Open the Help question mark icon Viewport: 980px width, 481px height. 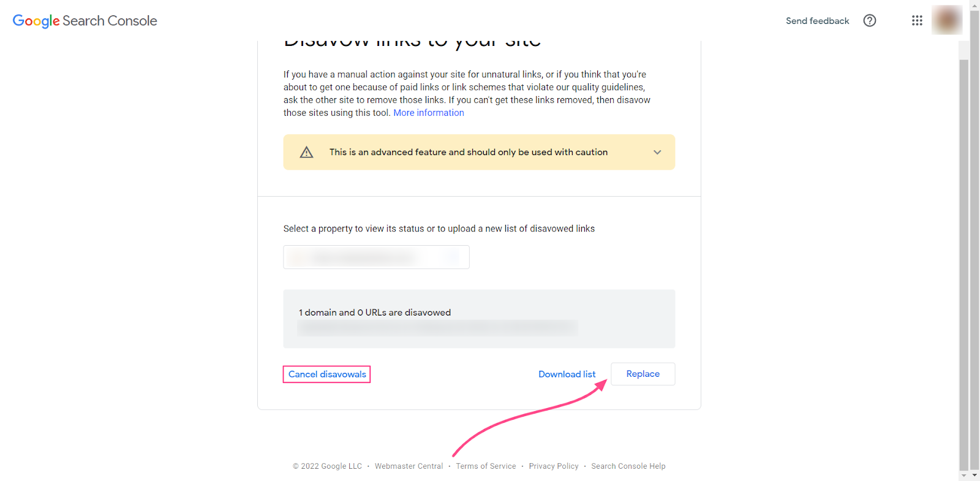click(x=869, y=21)
